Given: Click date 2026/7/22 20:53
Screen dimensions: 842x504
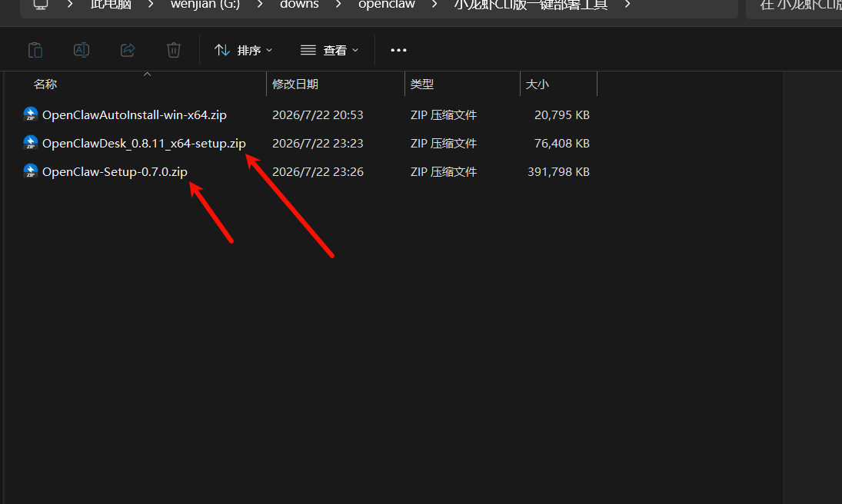Looking at the screenshot, I should click(318, 115).
